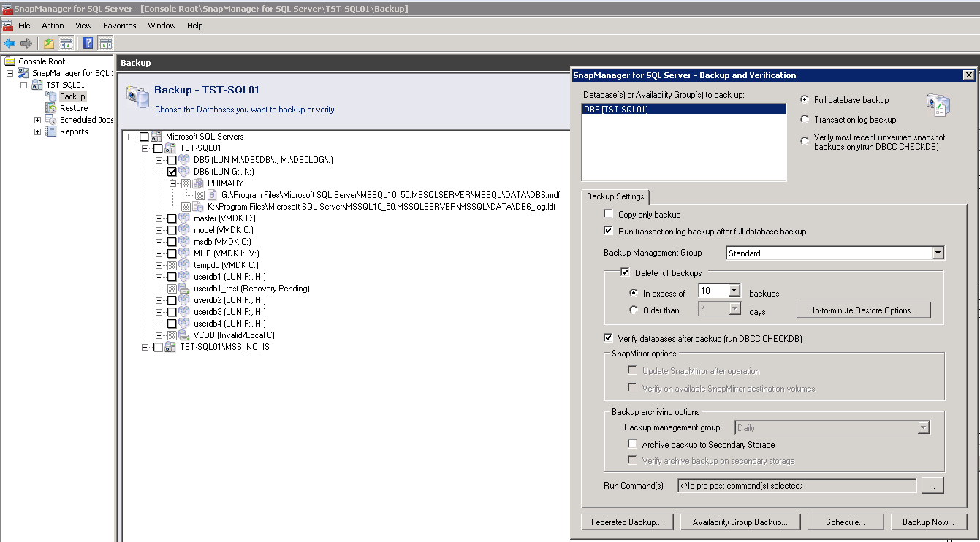Toggle the Delete full backups checkbox
This screenshot has width=980, height=542.
click(x=626, y=272)
